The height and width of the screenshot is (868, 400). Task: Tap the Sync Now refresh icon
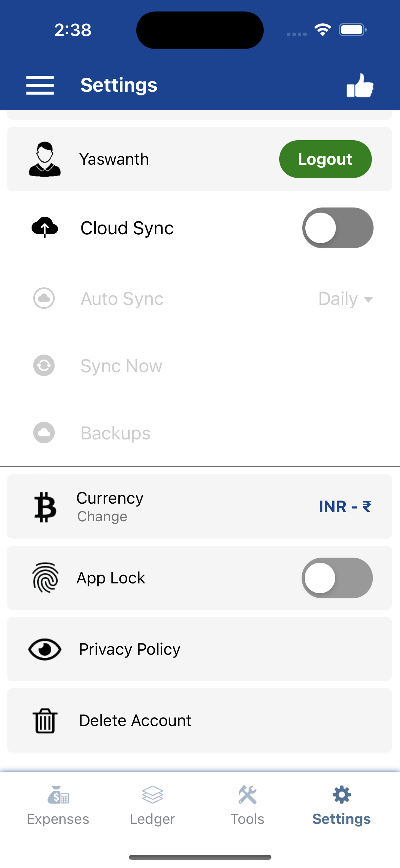coord(44,365)
